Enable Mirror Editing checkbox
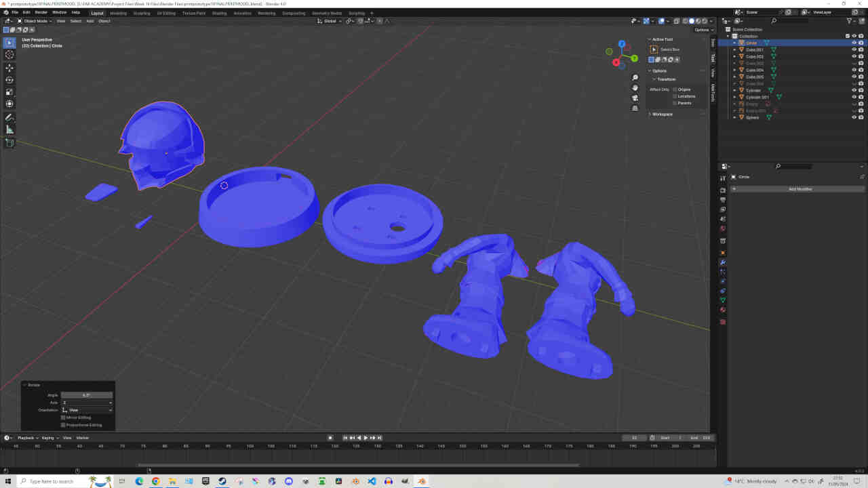The image size is (868, 488). coord(63,418)
